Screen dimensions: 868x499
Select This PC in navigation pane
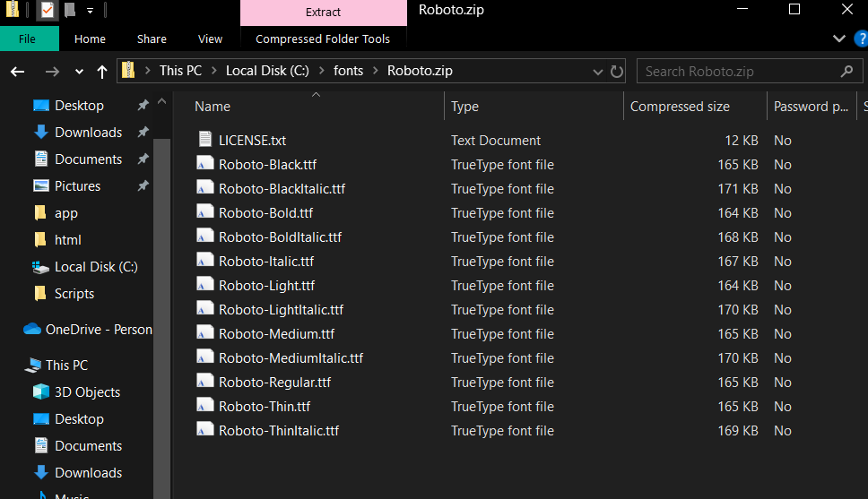(x=66, y=366)
